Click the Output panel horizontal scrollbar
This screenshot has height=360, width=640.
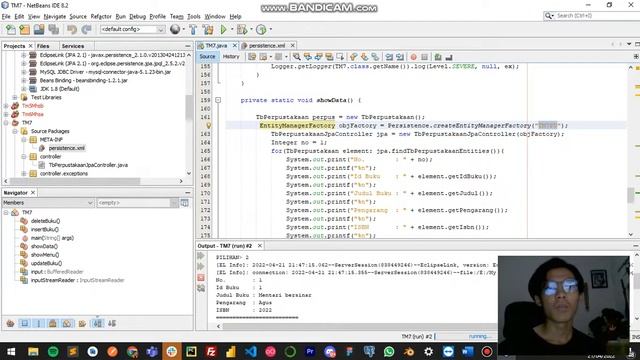coord(358,326)
